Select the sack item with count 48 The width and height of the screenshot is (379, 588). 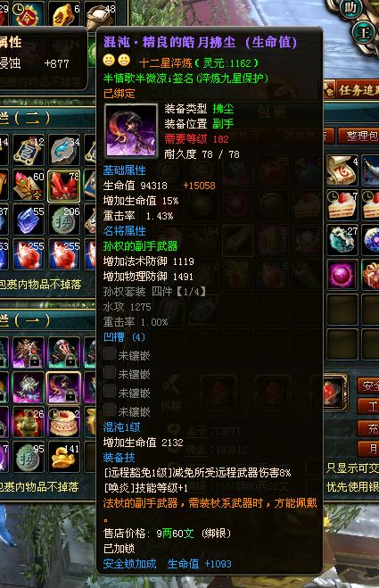click(x=100, y=13)
